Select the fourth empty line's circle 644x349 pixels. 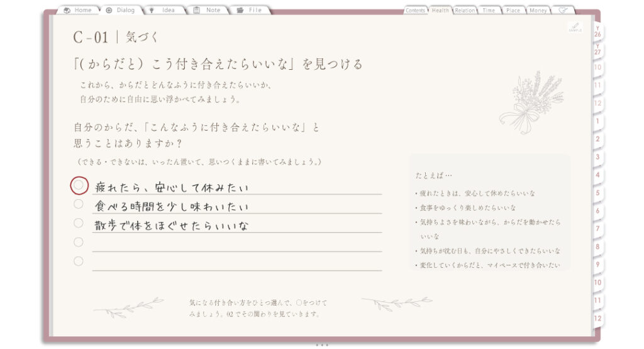[x=79, y=242]
